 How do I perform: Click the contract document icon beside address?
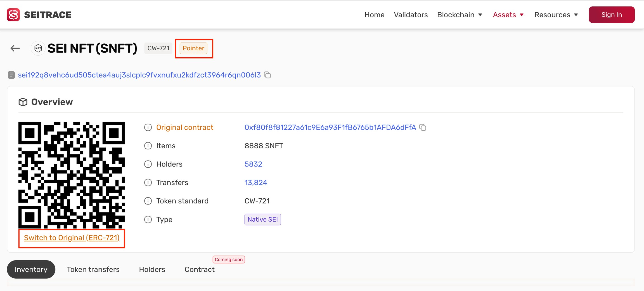point(11,75)
